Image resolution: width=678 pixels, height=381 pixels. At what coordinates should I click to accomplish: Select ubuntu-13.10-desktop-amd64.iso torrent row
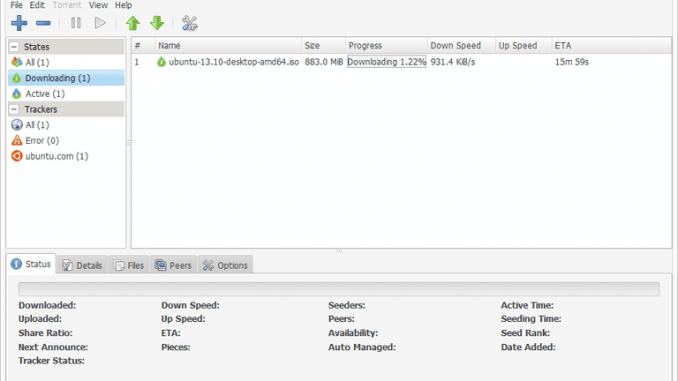coord(401,62)
